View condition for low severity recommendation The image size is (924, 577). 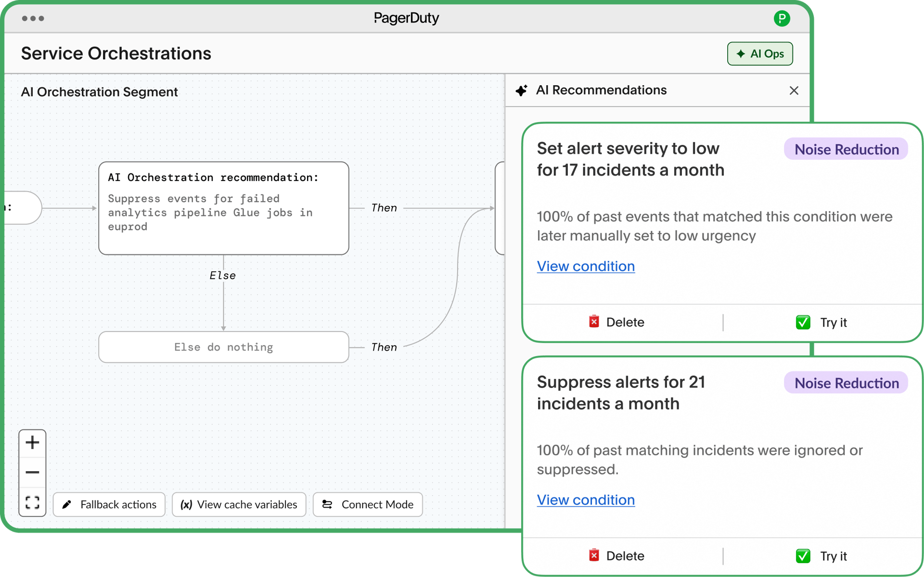[x=585, y=266]
